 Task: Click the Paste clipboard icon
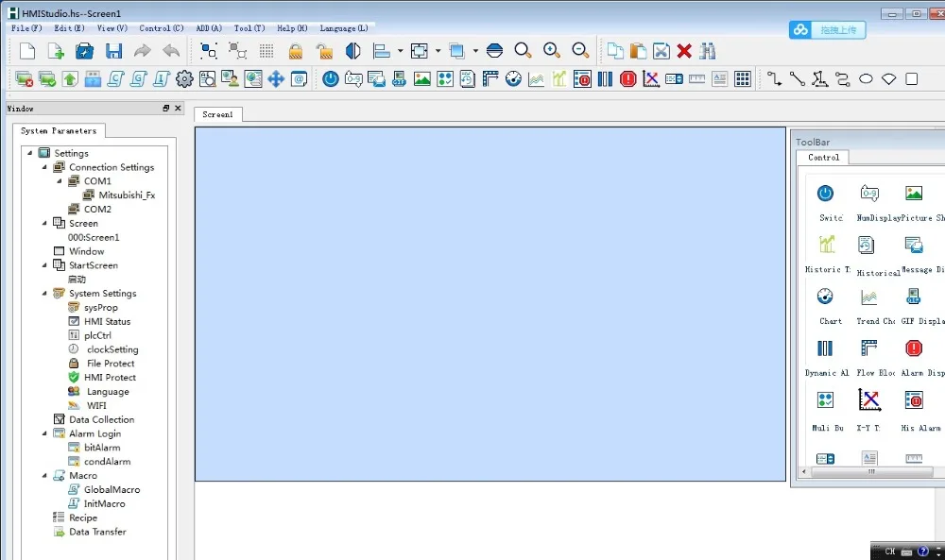click(x=638, y=51)
